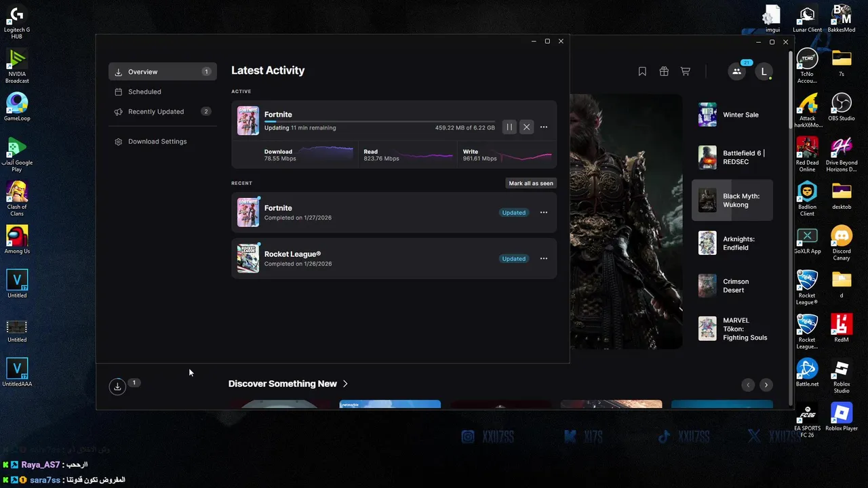The image size is (868, 488).
Task: Select Crimson Desert entry
Action: [732, 286]
